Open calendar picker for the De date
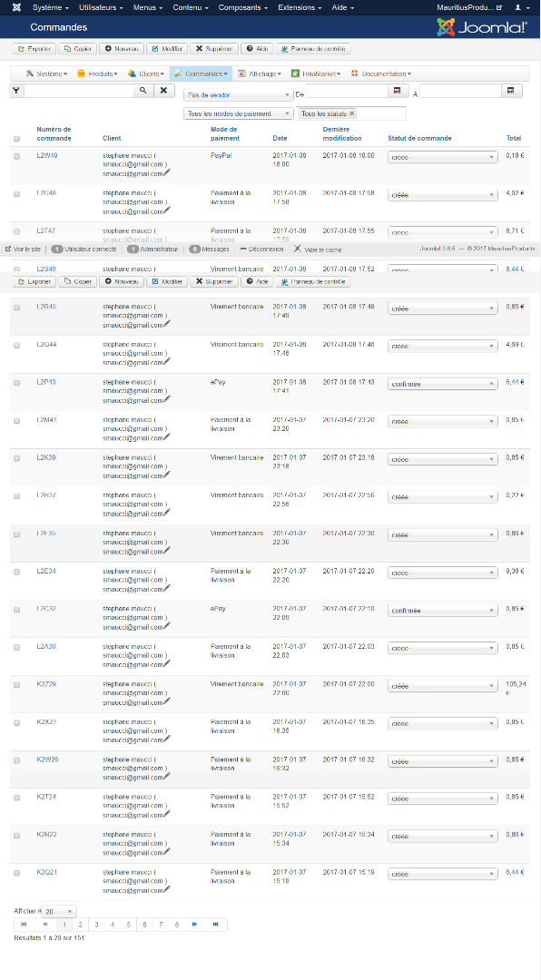Screen dimensions: 541x980 click(x=398, y=91)
